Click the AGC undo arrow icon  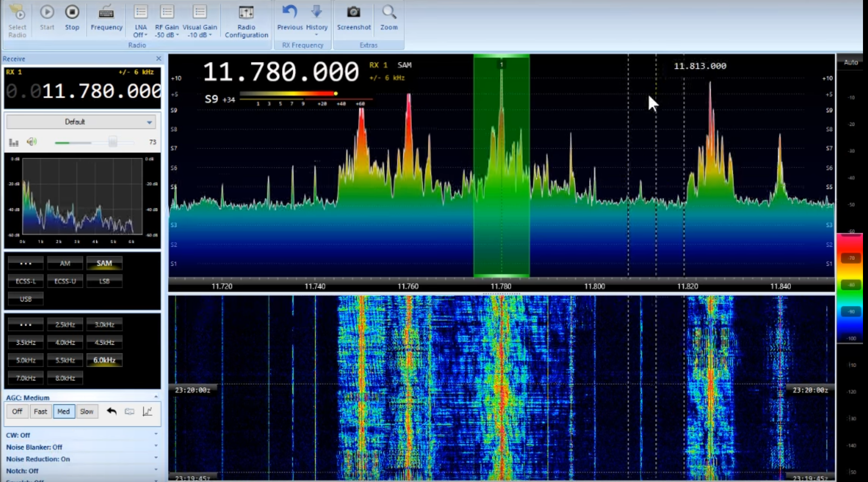[112, 411]
